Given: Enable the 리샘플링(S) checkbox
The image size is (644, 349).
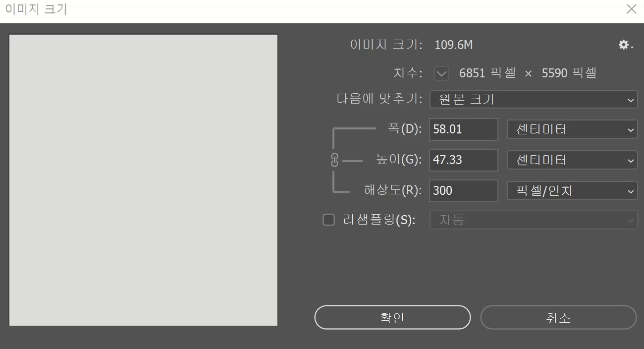Looking at the screenshot, I should [x=329, y=220].
